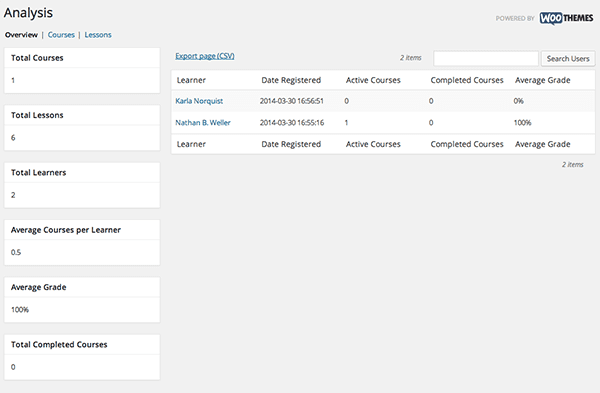Click the POWERED BY text
This screenshot has height=393, width=600.
[515, 18]
